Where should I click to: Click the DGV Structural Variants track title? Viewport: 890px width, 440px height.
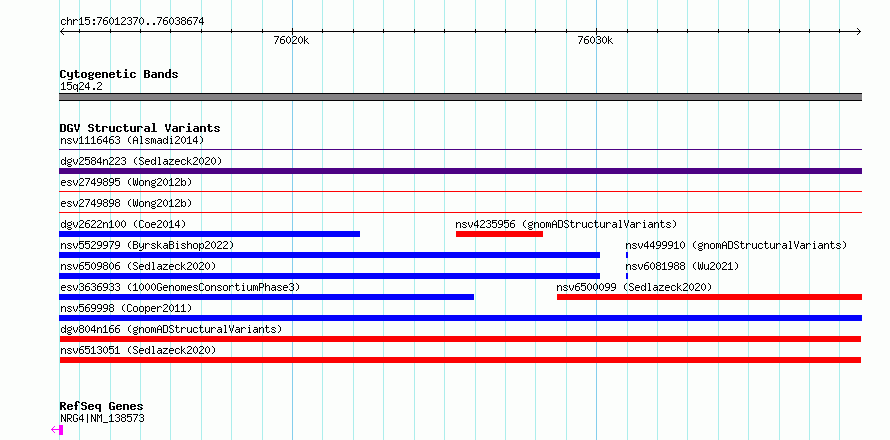(140, 128)
